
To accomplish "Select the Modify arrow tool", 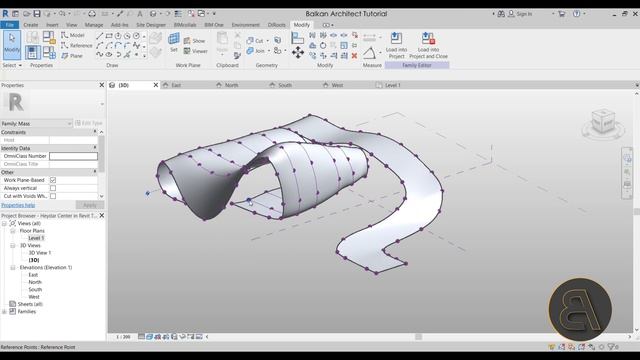I will pos(12,45).
